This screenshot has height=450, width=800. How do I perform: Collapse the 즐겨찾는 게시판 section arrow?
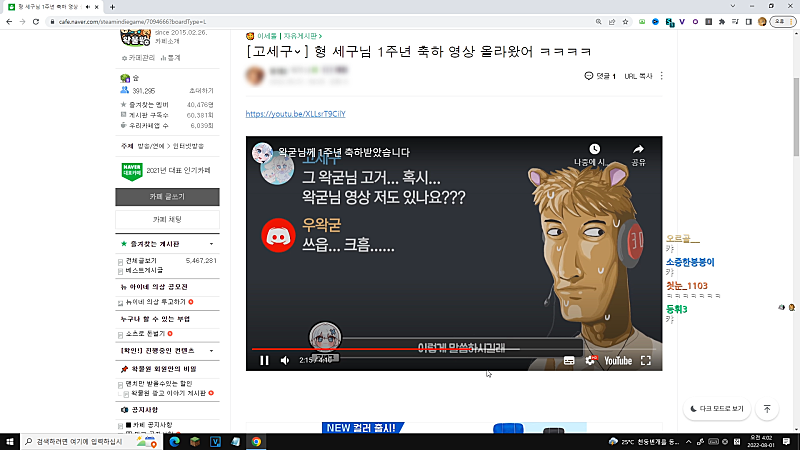[x=211, y=244]
